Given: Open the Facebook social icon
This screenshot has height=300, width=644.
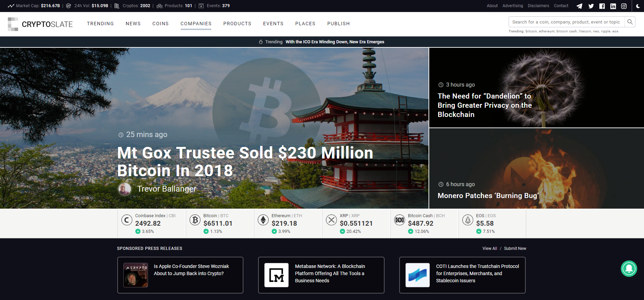Looking at the screenshot, I should pos(602,6).
